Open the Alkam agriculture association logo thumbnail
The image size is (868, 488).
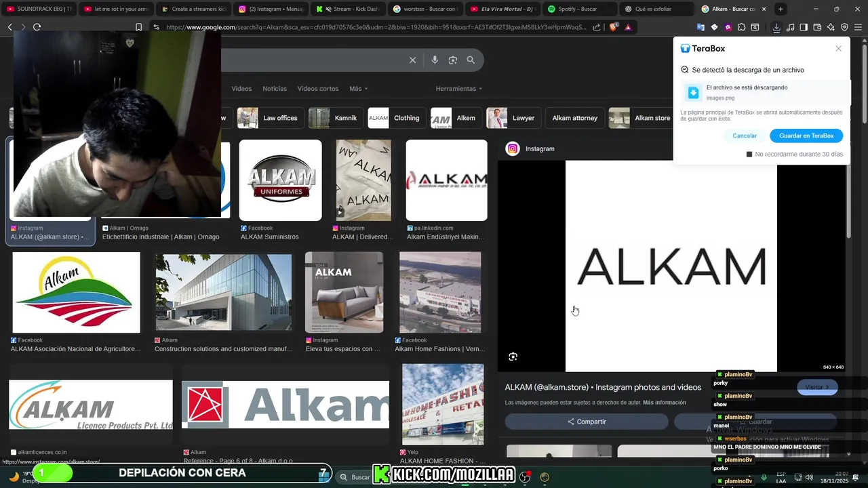76,292
